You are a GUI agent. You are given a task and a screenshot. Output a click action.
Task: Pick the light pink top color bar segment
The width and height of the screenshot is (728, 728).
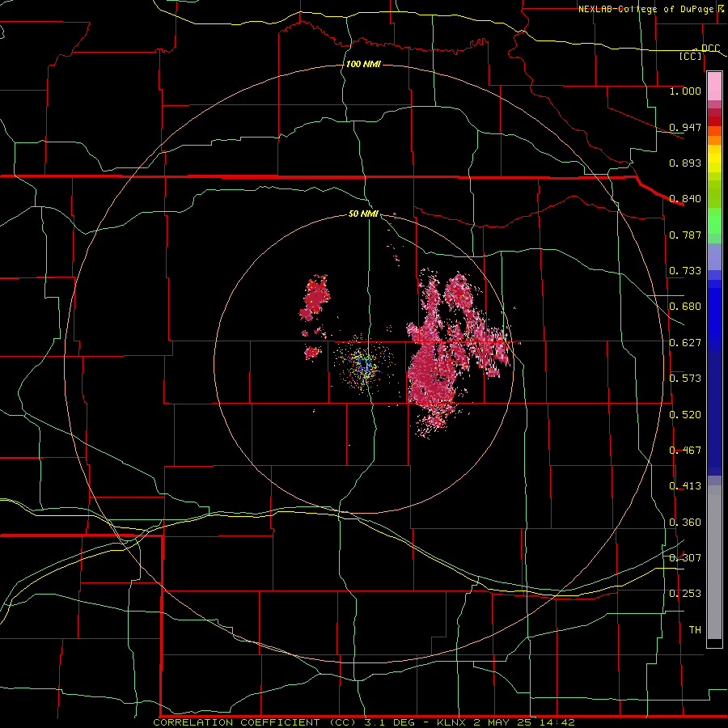tap(714, 86)
